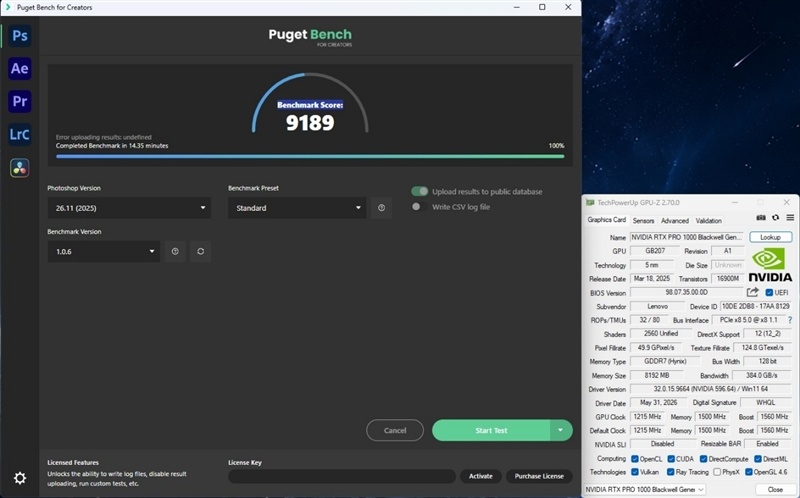
Task: Toggle the DirectCompute checkbox
Action: pyautogui.click(x=703, y=459)
